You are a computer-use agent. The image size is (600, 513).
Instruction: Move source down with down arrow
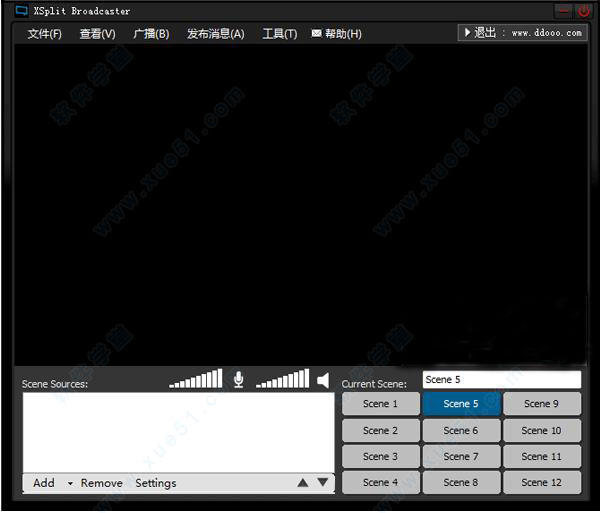coord(323,482)
